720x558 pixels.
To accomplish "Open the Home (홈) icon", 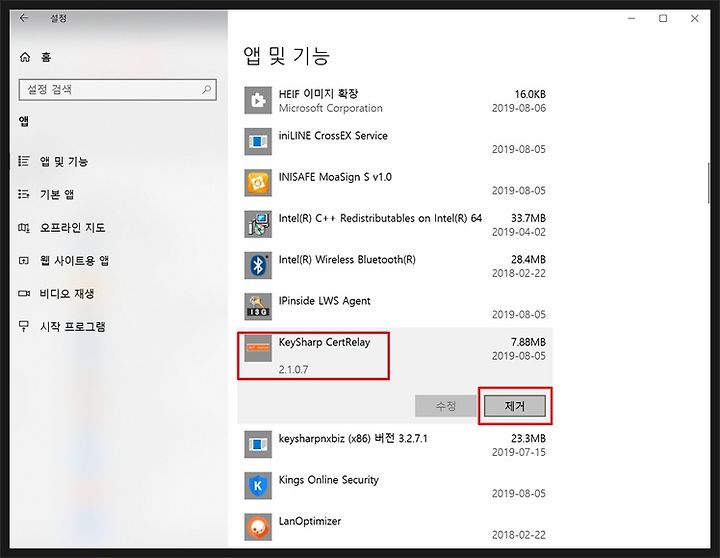I will click(25, 57).
